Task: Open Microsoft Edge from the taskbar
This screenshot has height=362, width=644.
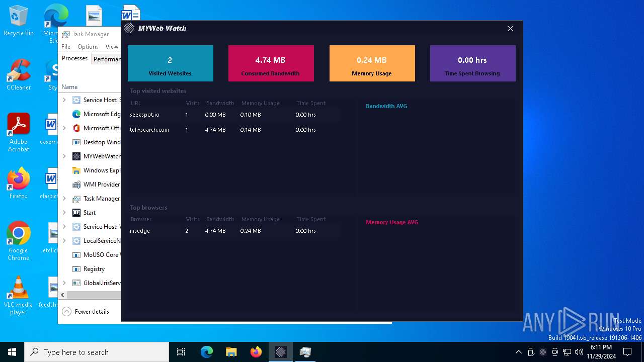Action: pos(207,352)
